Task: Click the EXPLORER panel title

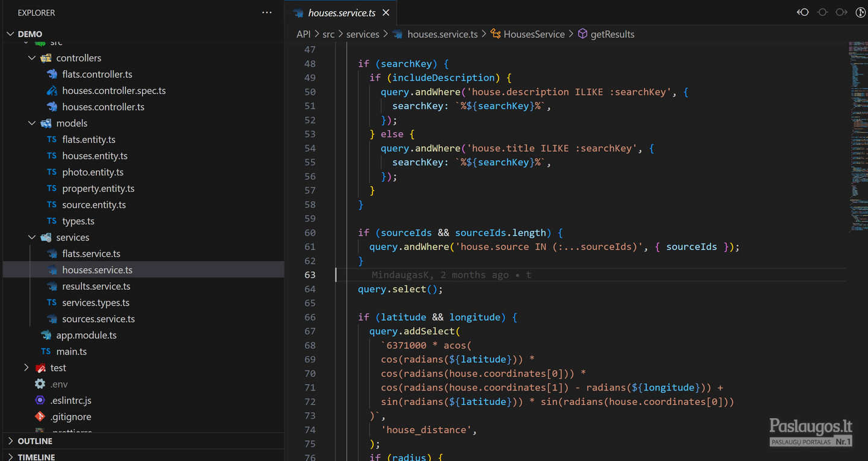Action: [x=36, y=13]
